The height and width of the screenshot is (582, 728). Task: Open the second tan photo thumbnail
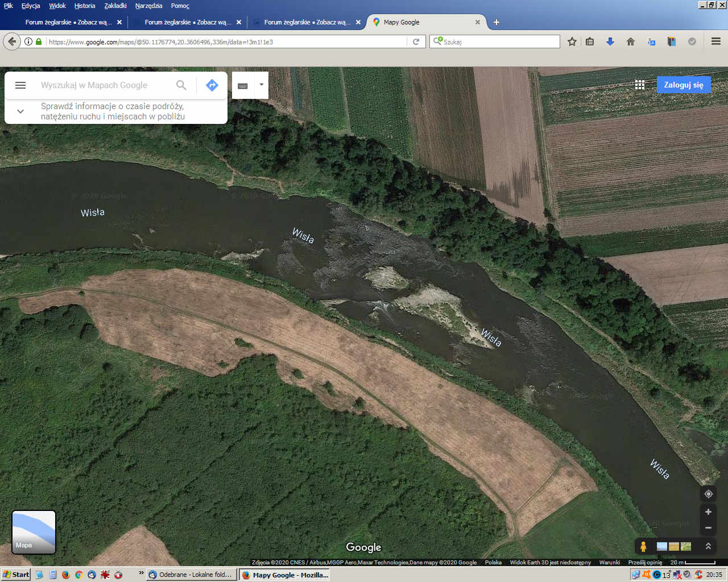click(674, 546)
